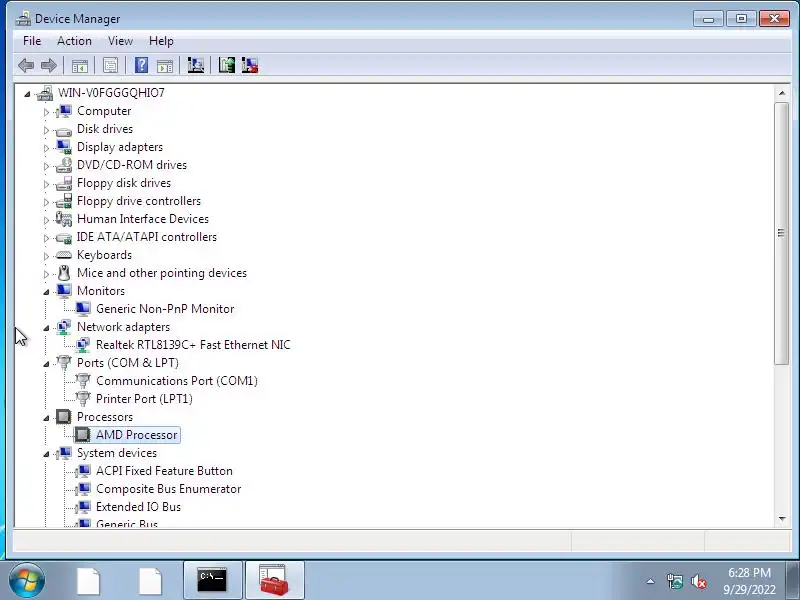
Task: Open the File menu
Action: click(x=32, y=41)
